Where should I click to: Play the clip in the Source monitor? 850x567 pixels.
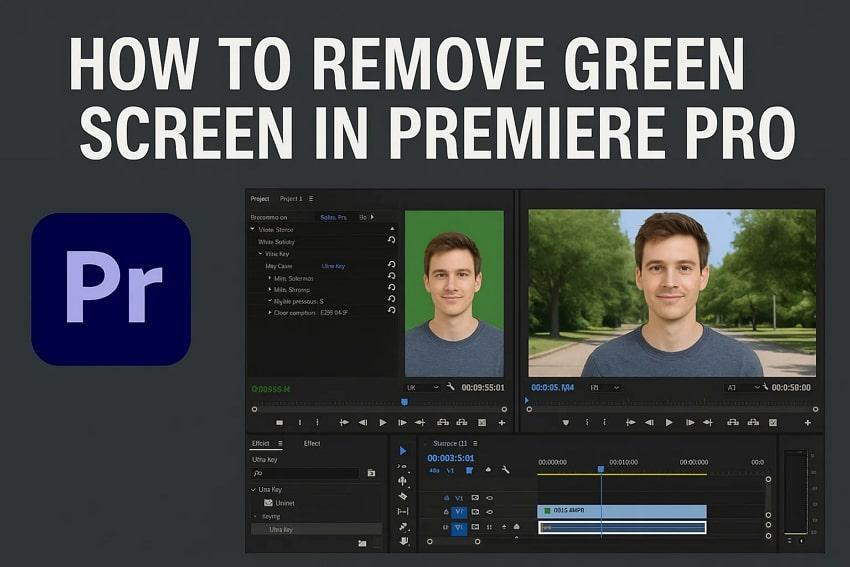[x=383, y=422]
